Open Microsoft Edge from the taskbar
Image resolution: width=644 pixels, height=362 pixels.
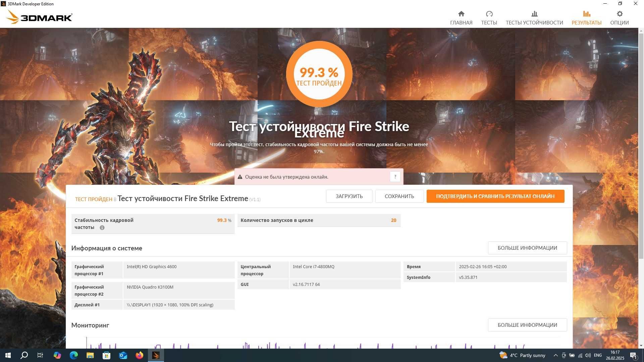point(73,355)
